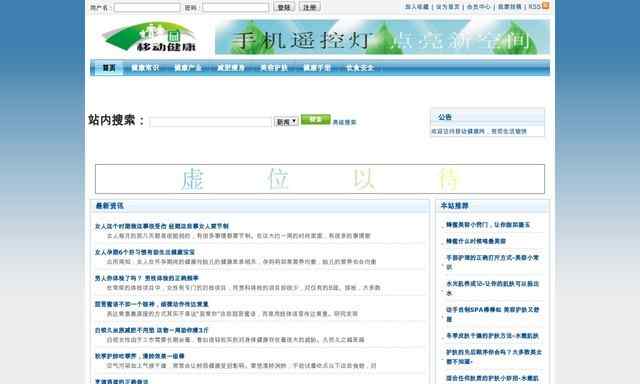
Task: Open article 男人你体检了吗
Action: coord(147,278)
